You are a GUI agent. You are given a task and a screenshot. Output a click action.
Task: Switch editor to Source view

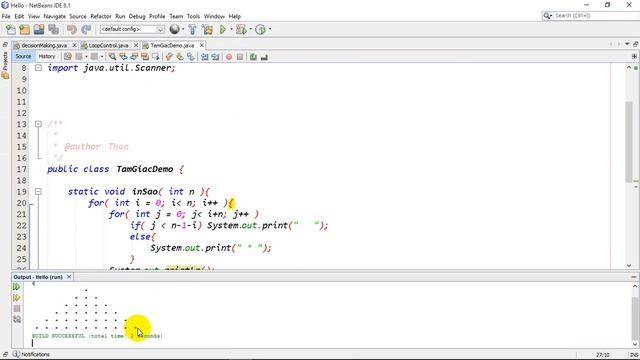tap(23, 56)
